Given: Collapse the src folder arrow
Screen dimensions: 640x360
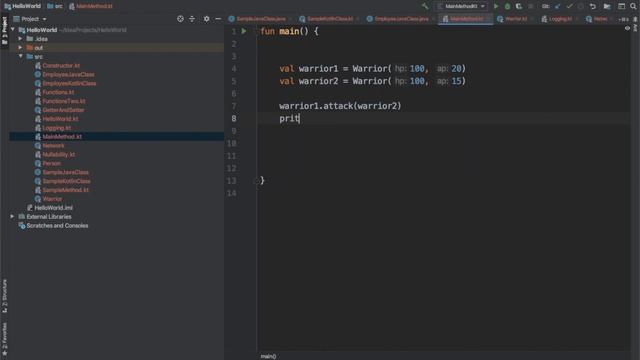Looking at the screenshot, I should point(20,56).
